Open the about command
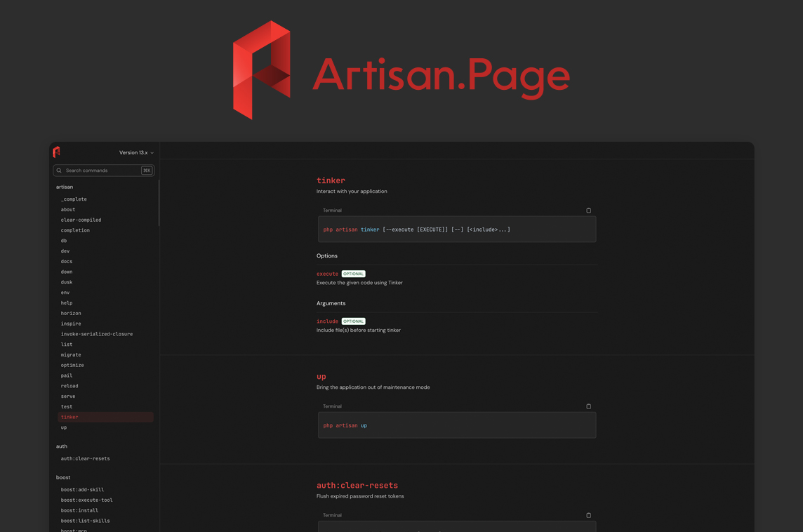The height and width of the screenshot is (532, 803). (68, 209)
